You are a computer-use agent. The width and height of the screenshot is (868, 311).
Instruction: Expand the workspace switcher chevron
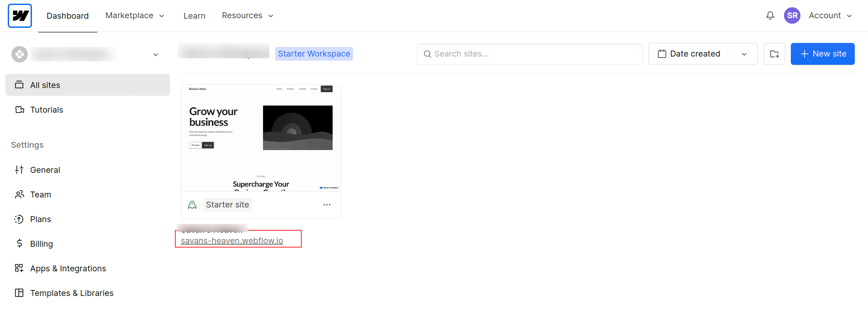[x=155, y=54]
